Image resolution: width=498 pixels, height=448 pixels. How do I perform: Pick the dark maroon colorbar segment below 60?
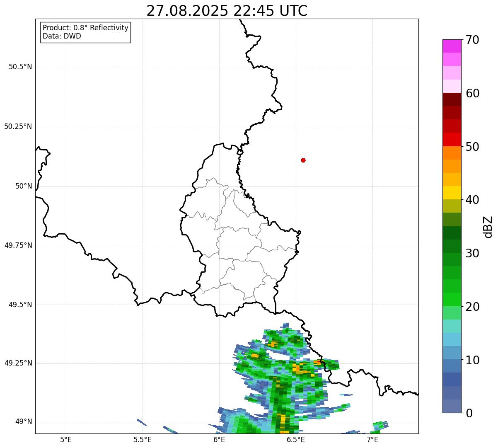click(452, 99)
